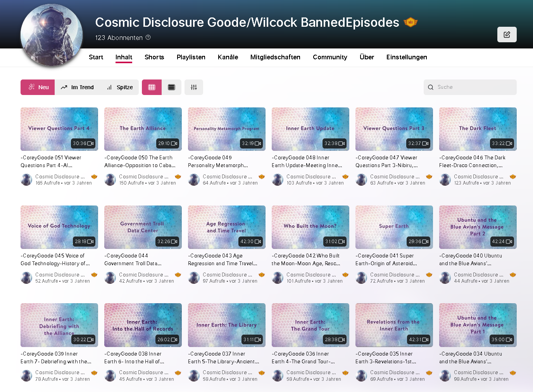Click the CoreyGoode 040 Ubuntu title link
533x392 pixels.
click(x=471, y=259)
